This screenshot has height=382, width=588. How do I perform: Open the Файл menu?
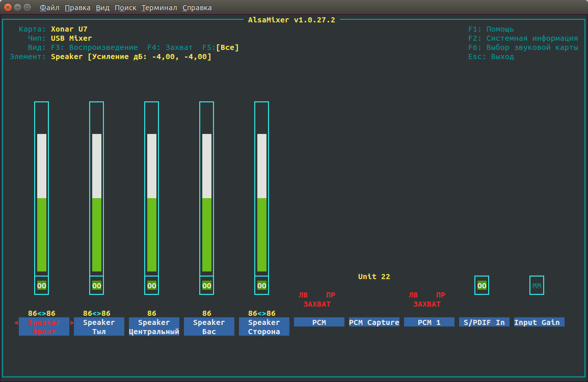tap(49, 8)
